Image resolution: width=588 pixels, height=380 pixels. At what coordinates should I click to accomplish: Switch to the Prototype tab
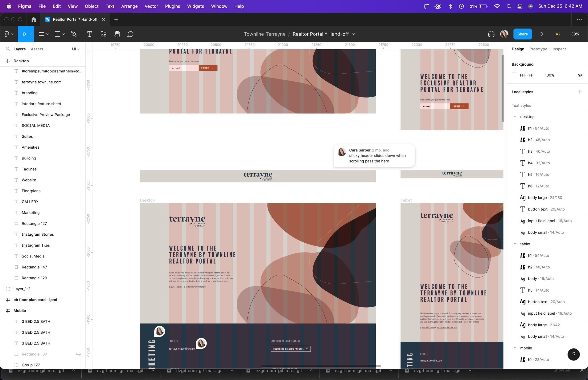pos(538,49)
